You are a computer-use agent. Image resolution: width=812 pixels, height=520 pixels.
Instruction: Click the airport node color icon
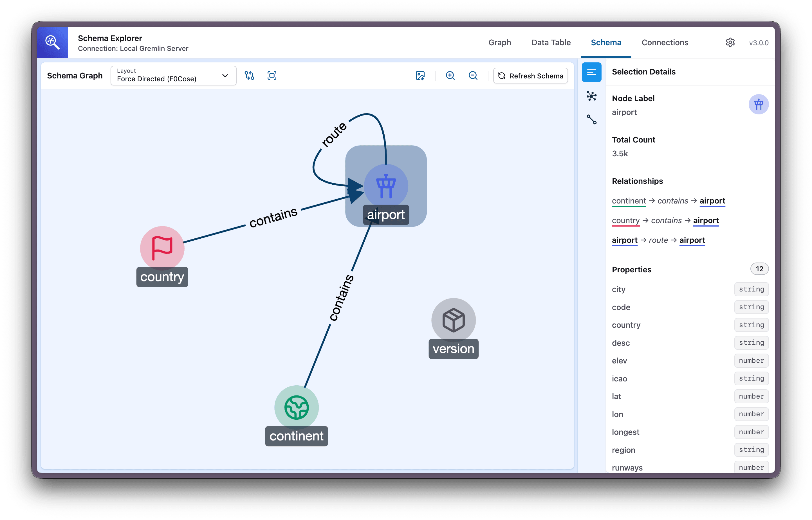758,104
